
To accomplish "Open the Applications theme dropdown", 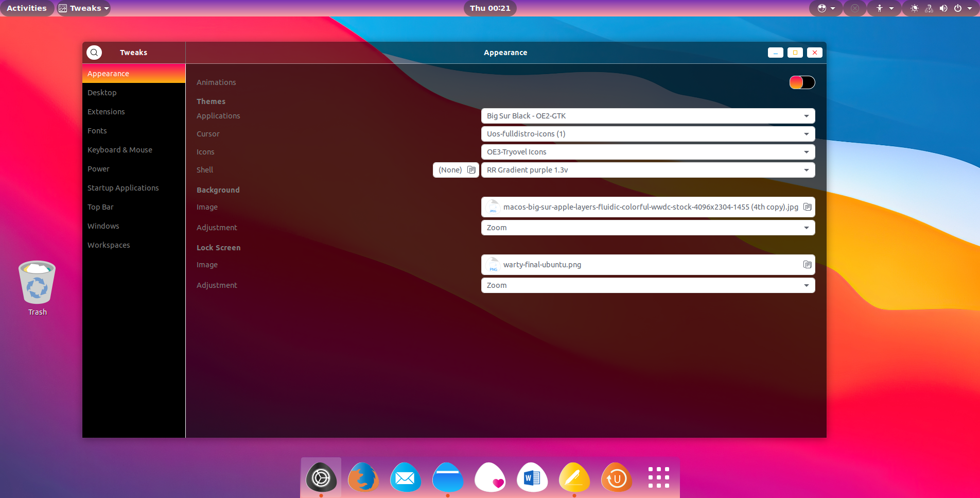I will (648, 116).
